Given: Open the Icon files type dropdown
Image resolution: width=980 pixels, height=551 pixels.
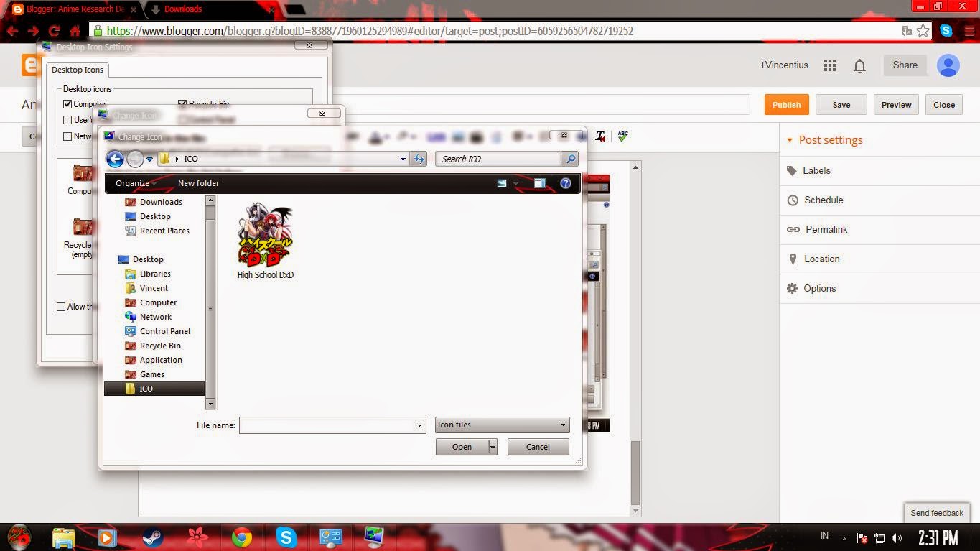Looking at the screenshot, I should [502, 425].
